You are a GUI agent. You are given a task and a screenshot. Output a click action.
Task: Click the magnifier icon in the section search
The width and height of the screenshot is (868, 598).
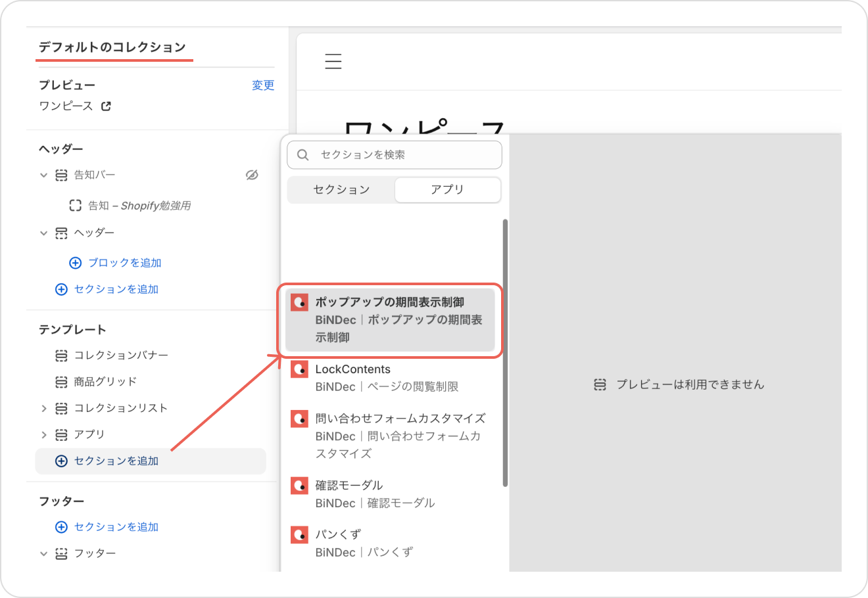pyautogui.click(x=303, y=155)
